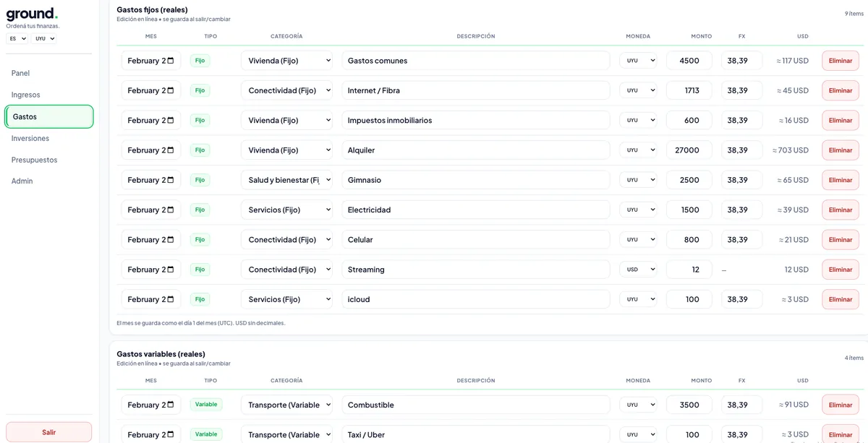Edit the Impuestos inmobiliarios description field
Viewport: 868px width, 443px height.
(476, 120)
